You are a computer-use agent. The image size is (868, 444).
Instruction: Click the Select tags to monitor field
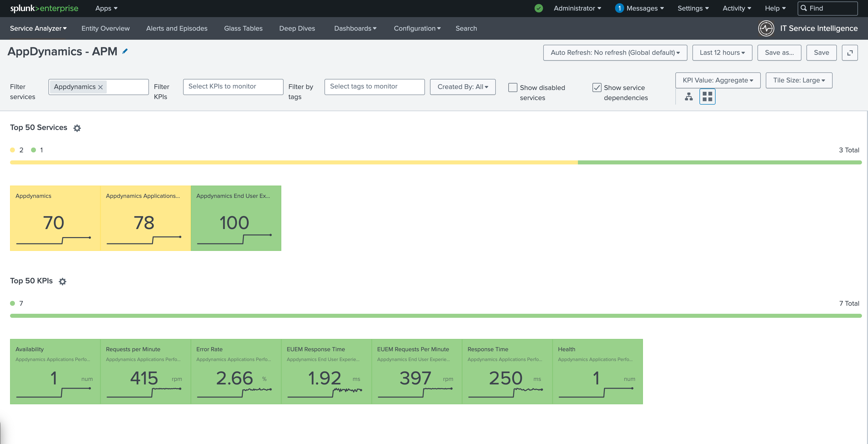pyautogui.click(x=374, y=87)
